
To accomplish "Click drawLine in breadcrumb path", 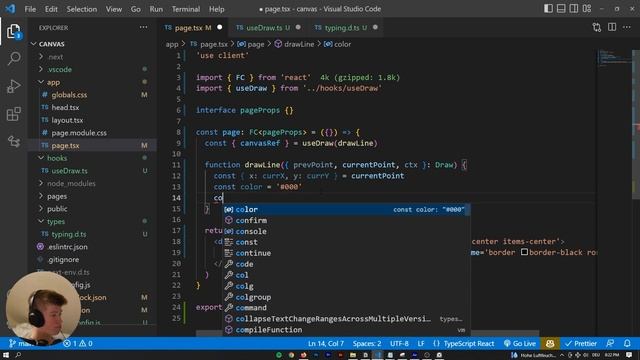I will 299,44.
